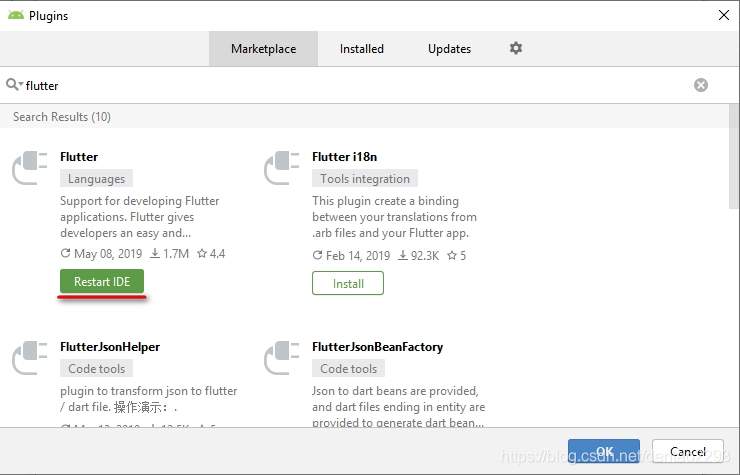This screenshot has width=740, height=475.
Task: Click the FlutterJsonHelper description text
Action: click(x=149, y=399)
